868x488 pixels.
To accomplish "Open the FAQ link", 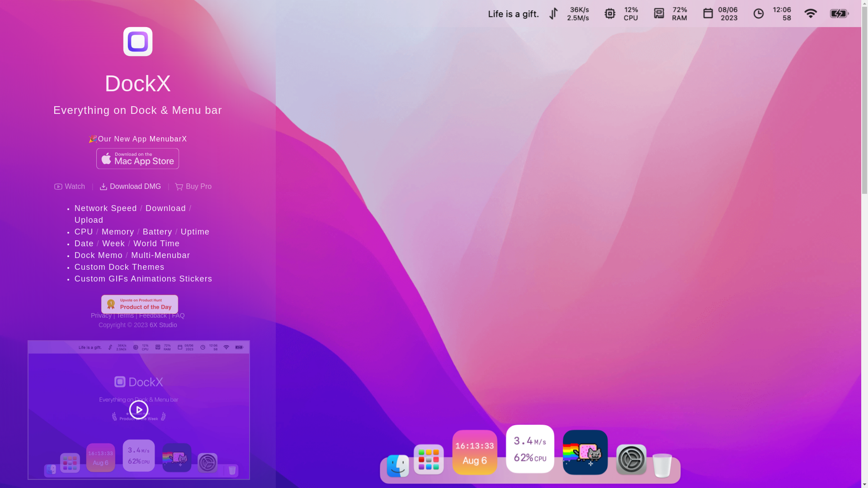I will [178, 315].
